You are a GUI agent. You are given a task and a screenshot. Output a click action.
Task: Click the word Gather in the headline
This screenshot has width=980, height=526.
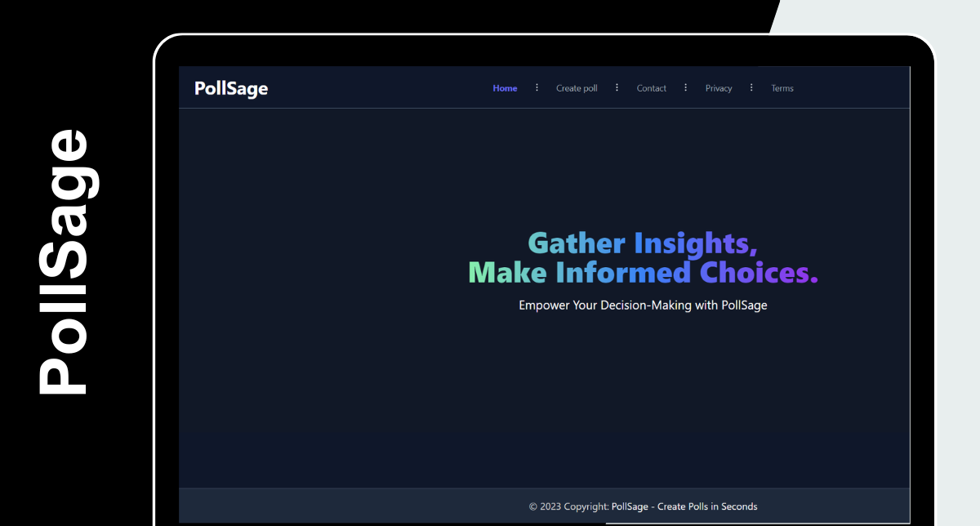(577, 243)
